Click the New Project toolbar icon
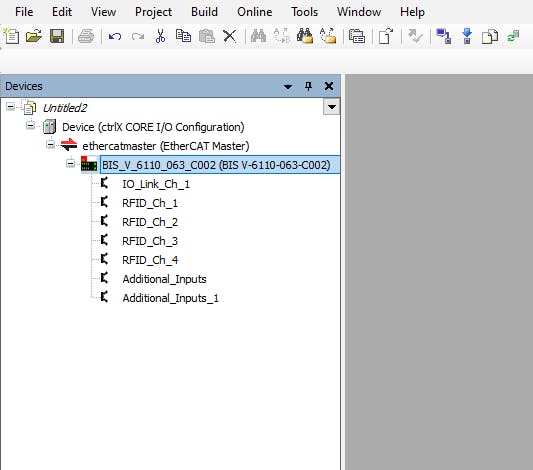533x470 pixels. click(x=11, y=36)
